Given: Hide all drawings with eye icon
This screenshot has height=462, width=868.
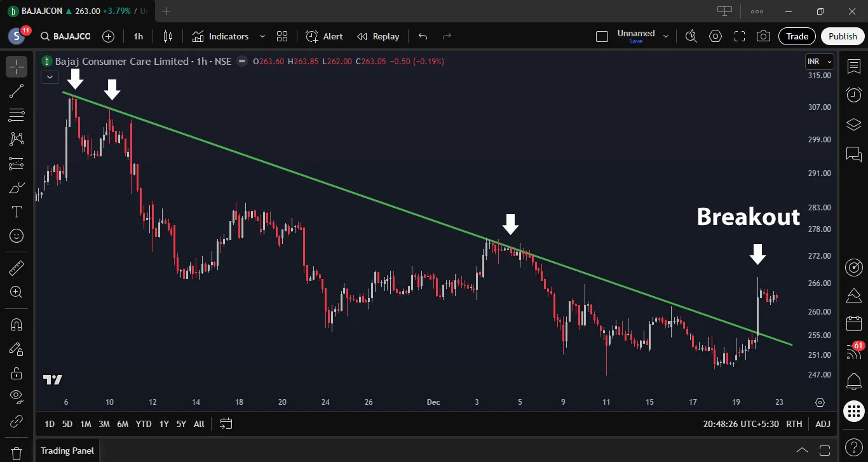Looking at the screenshot, I should pyautogui.click(x=17, y=397).
